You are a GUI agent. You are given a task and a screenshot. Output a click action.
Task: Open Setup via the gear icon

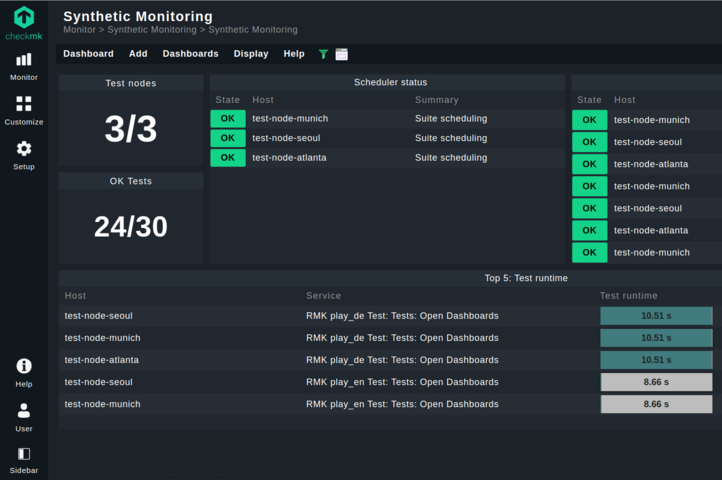click(24, 150)
